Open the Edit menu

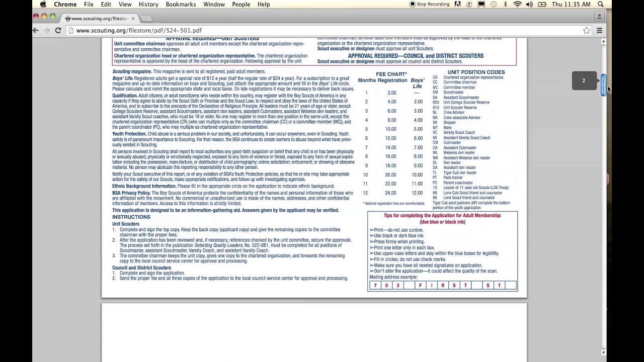point(106,4)
